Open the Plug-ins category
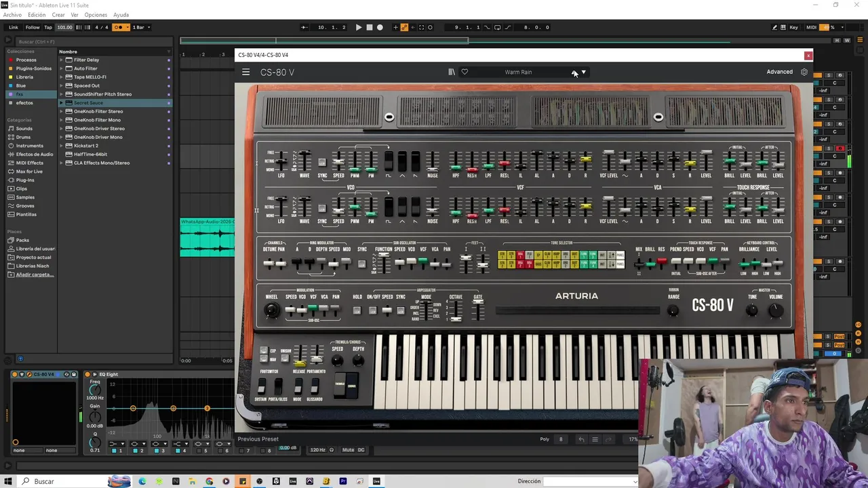The height and width of the screenshot is (488, 868). pyautogui.click(x=25, y=180)
